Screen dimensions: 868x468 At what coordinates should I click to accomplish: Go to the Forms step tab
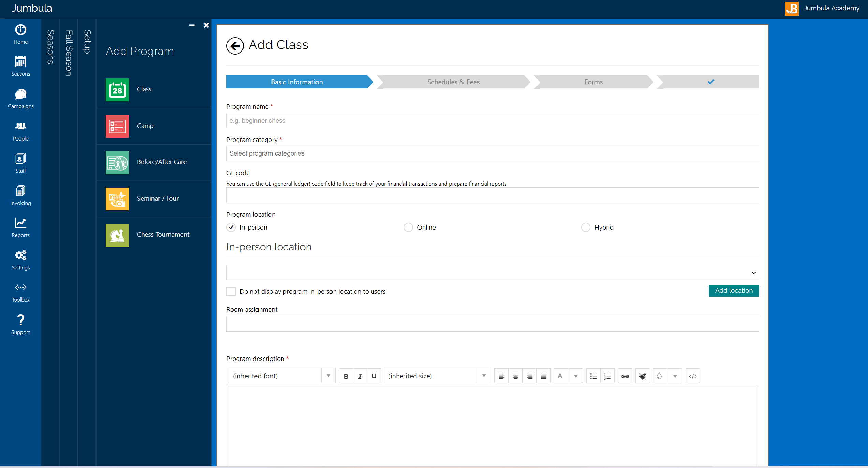pyautogui.click(x=593, y=82)
